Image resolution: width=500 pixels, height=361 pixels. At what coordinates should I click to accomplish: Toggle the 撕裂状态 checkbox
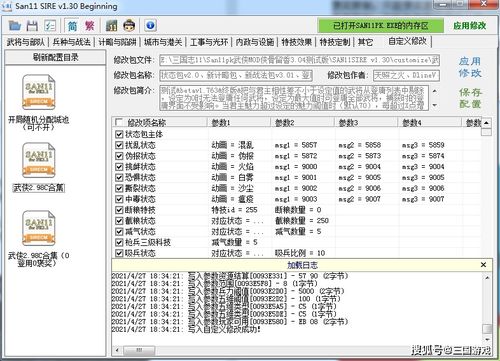pos(119,188)
